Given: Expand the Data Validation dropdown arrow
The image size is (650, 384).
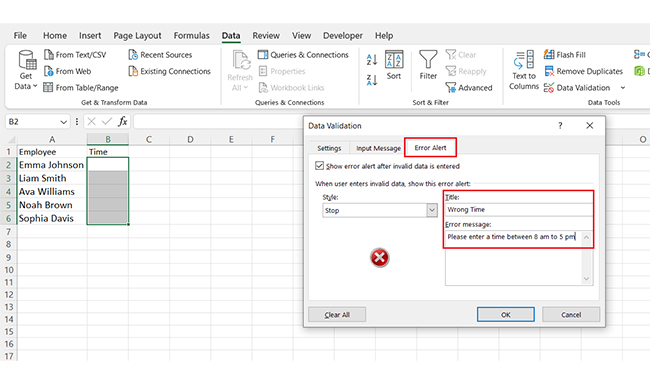Looking at the screenshot, I should click(623, 87).
